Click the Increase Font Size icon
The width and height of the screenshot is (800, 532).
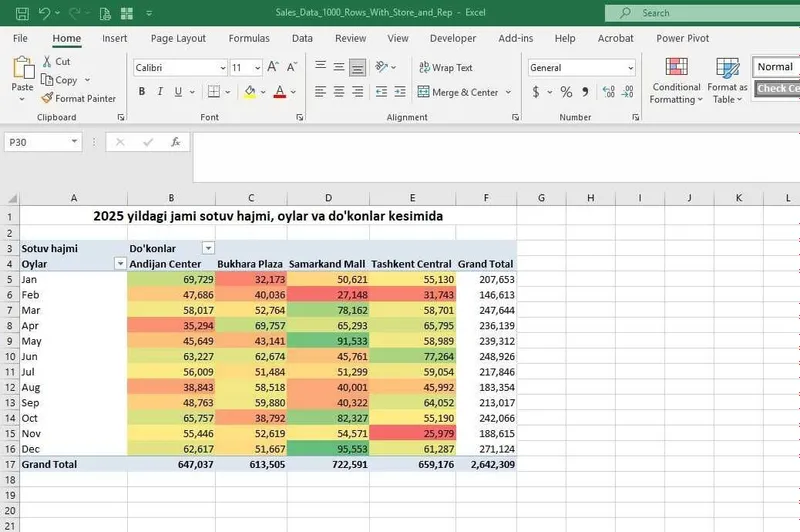273,67
